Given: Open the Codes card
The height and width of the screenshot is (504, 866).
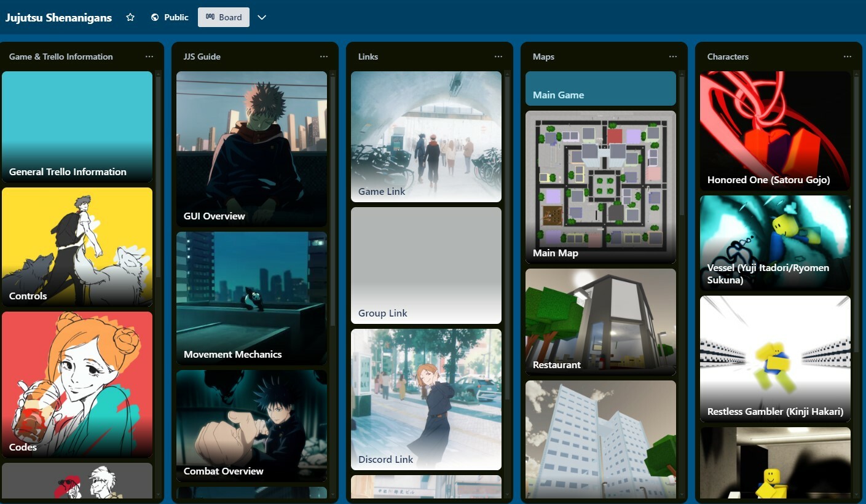Looking at the screenshot, I should click(77, 384).
